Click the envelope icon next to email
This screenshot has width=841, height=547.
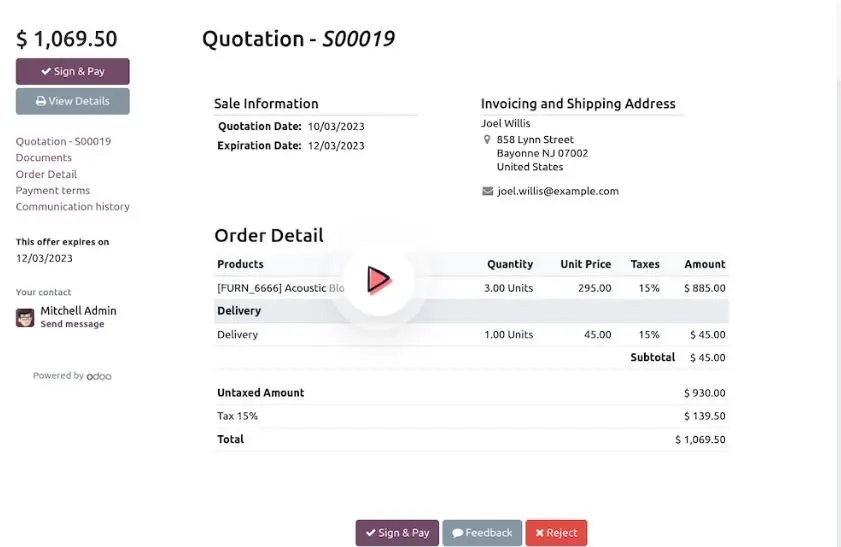point(487,191)
